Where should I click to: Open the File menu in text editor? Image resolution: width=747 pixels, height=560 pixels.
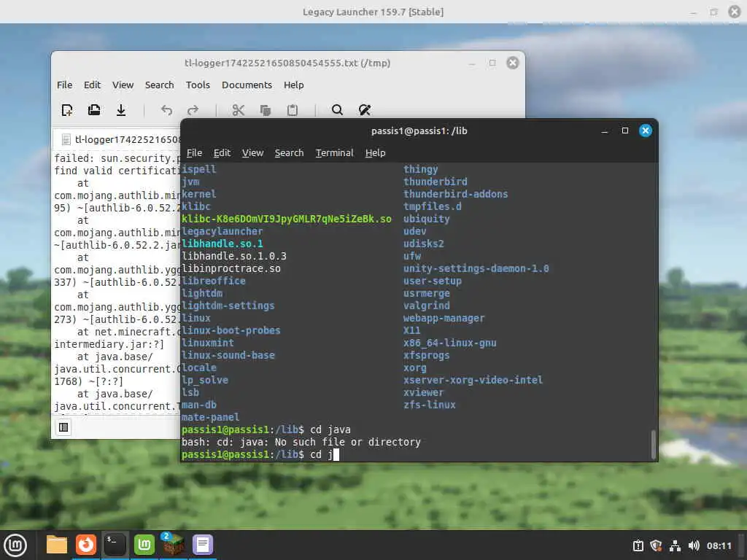coord(64,85)
